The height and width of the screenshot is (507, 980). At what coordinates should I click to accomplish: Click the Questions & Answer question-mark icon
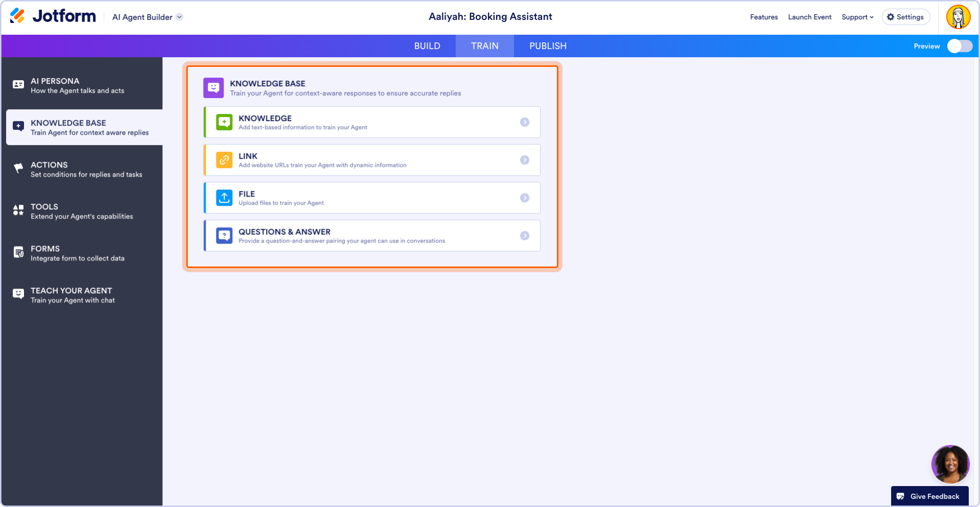[224, 235]
